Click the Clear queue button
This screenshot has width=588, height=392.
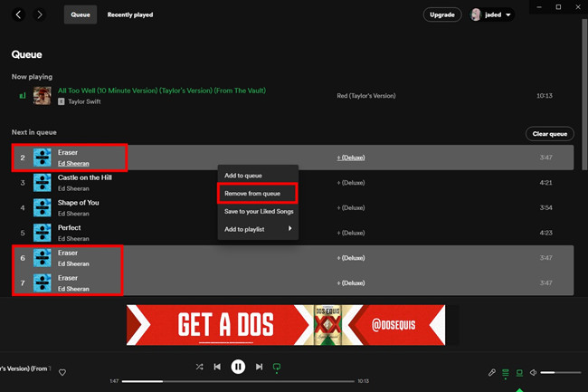(550, 134)
